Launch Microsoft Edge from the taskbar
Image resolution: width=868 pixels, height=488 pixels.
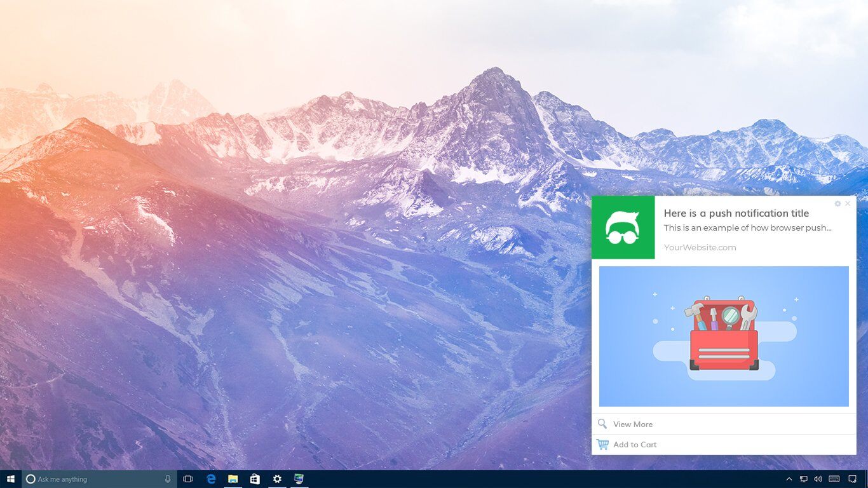pos(211,479)
